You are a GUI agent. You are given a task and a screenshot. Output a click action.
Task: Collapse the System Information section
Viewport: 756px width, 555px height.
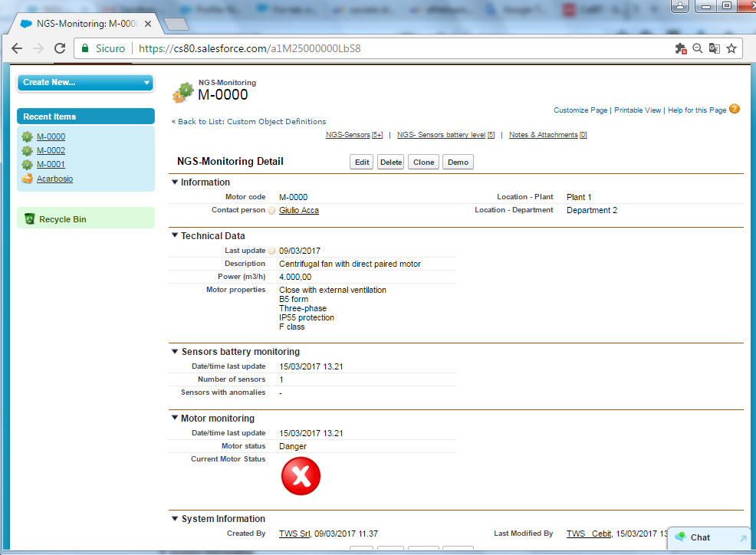175,518
